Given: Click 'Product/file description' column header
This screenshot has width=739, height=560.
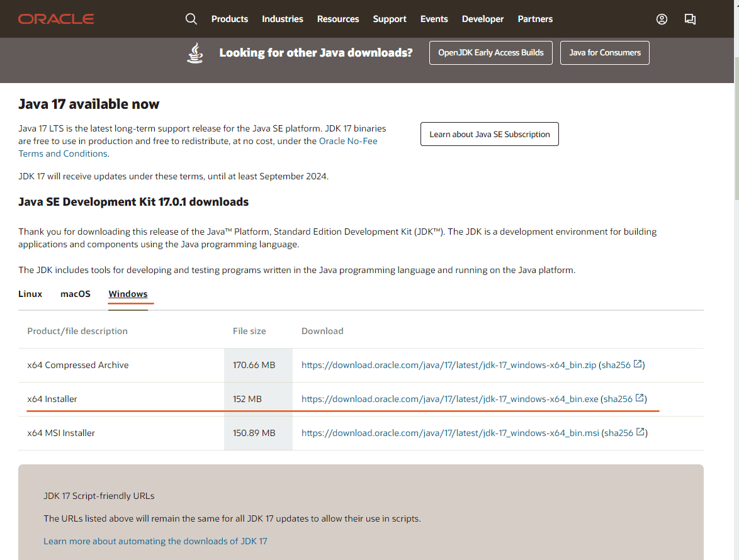Looking at the screenshot, I should pos(77,331).
